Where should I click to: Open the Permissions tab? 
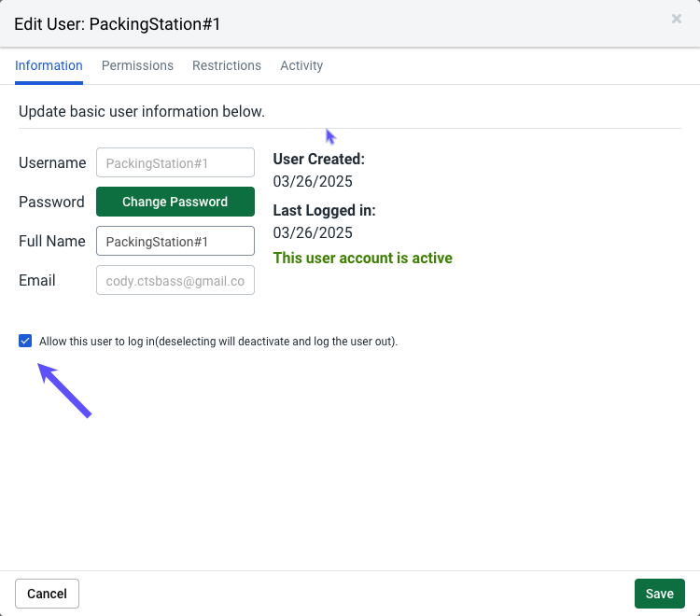pos(137,65)
